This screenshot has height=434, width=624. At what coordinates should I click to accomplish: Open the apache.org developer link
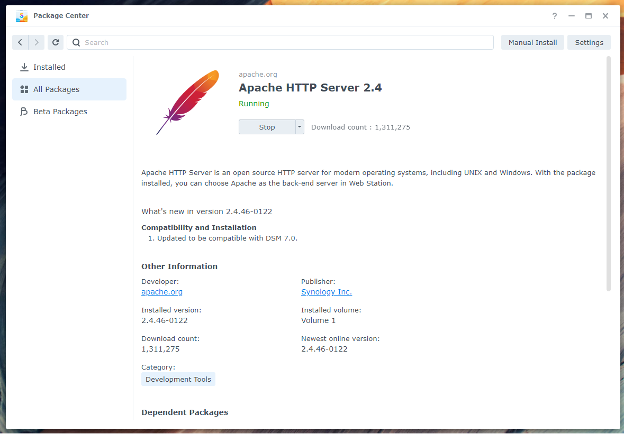coord(162,292)
